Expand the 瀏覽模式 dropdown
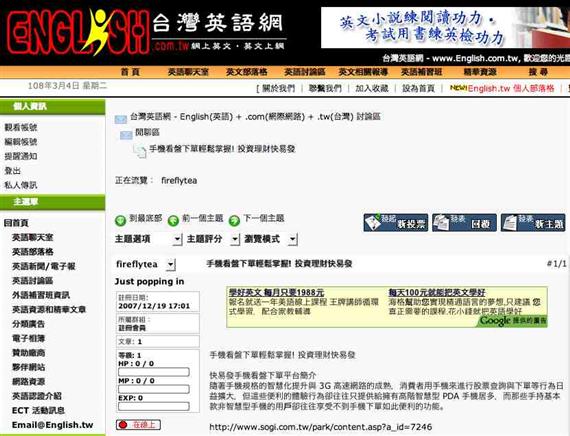 point(270,239)
